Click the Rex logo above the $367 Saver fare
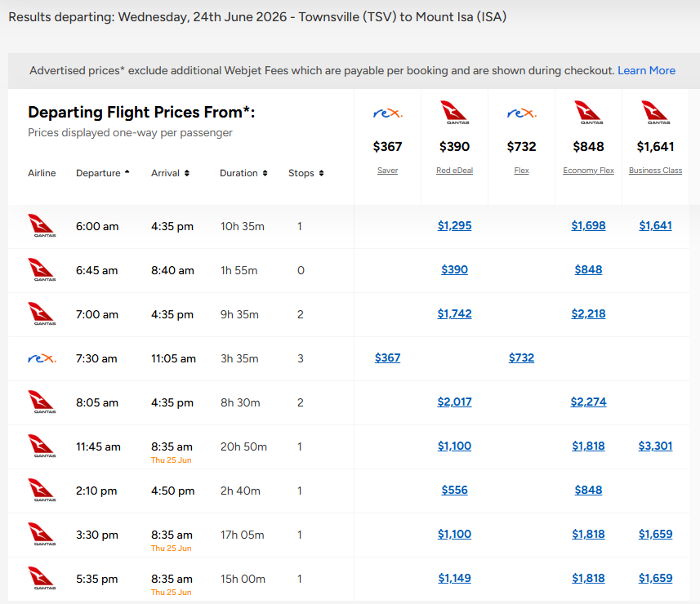The width and height of the screenshot is (700, 604). [387, 113]
